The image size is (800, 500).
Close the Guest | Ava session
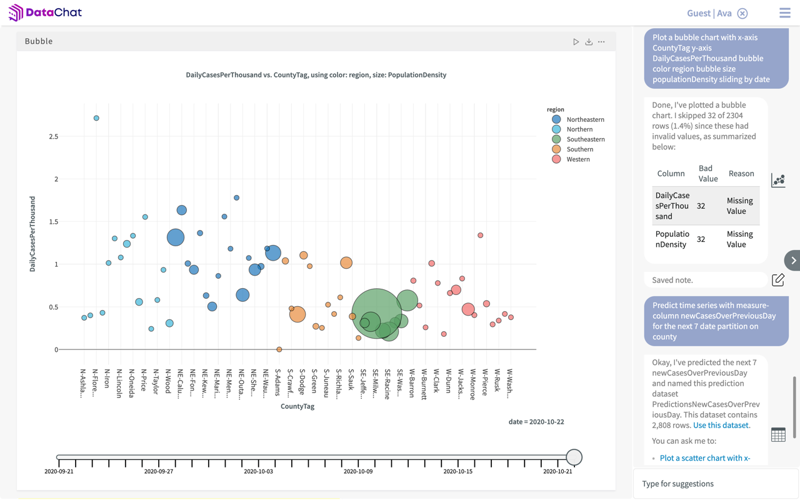point(742,14)
